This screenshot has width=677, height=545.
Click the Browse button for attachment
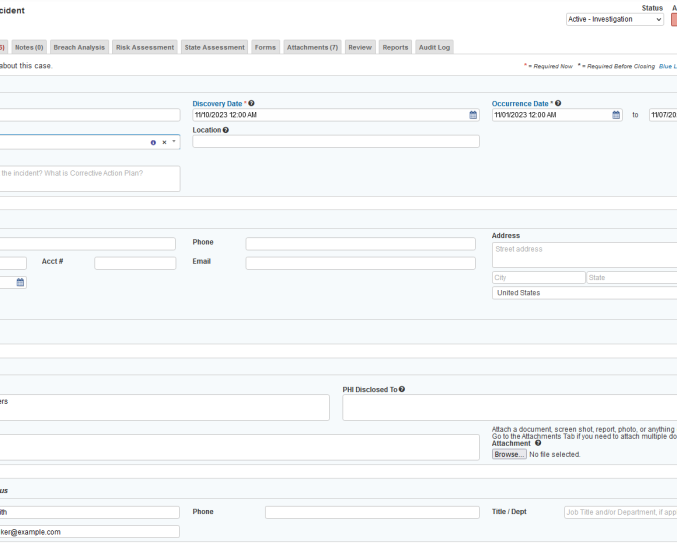[x=508, y=454]
